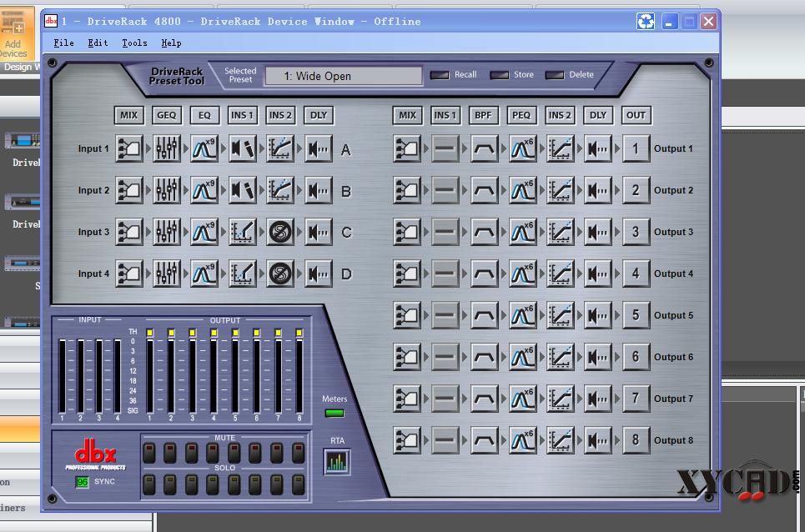This screenshot has height=532, width=805.
Task: Click the BPF column header button
Action: click(483, 115)
